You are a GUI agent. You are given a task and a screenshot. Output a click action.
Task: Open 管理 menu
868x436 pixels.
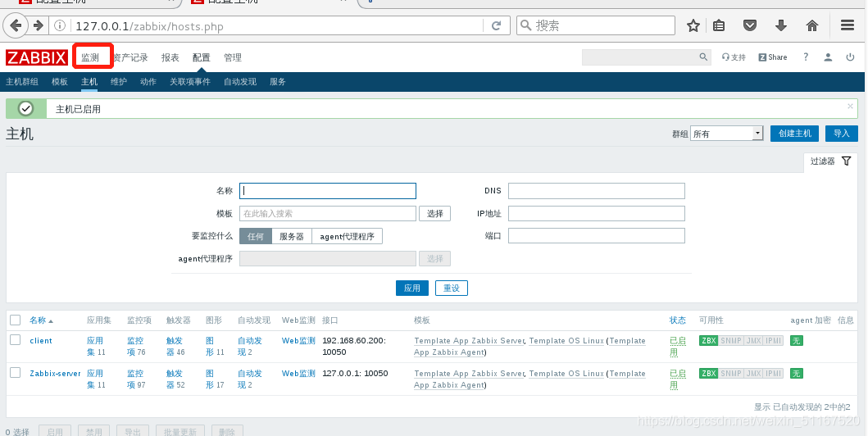point(233,57)
